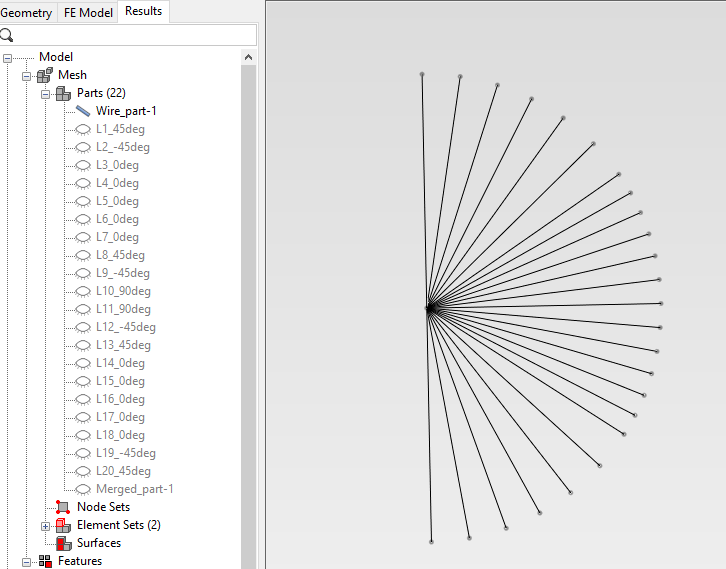
Task: Select the L19_-45deg part name
Action: [125, 453]
